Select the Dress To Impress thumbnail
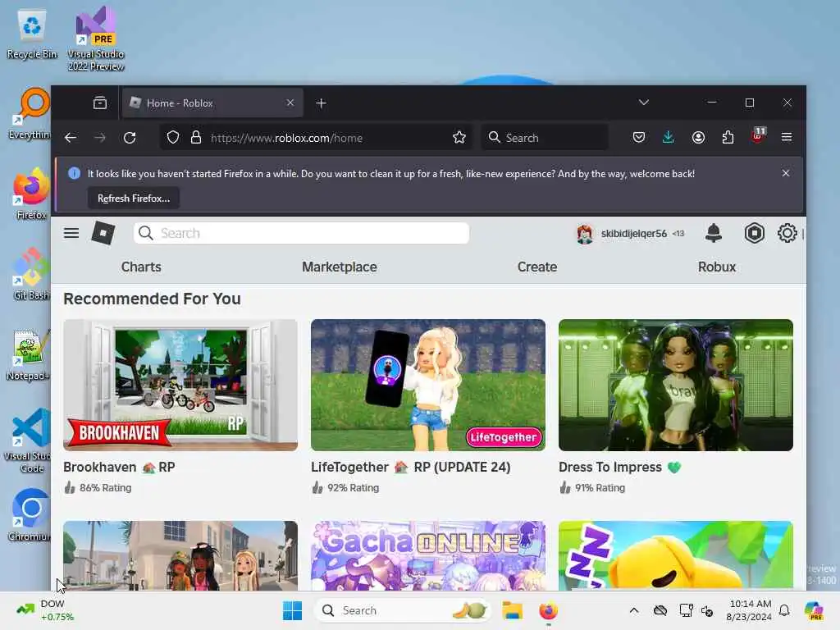 676,386
